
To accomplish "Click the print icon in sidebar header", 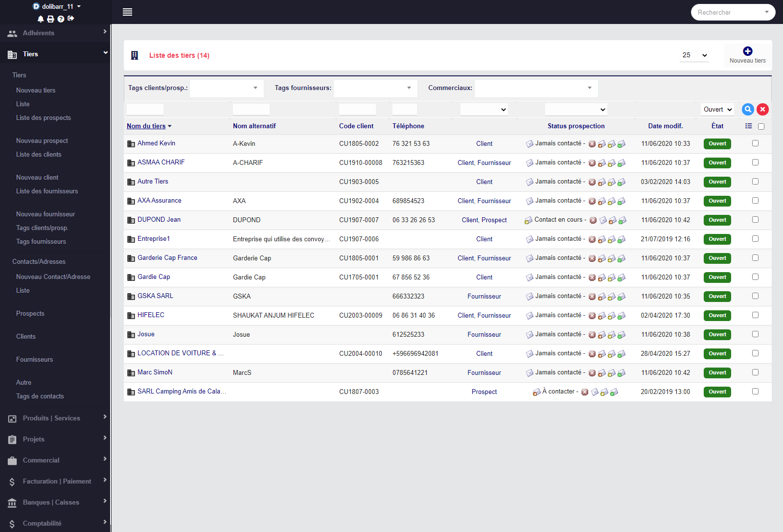I will (50, 19).
